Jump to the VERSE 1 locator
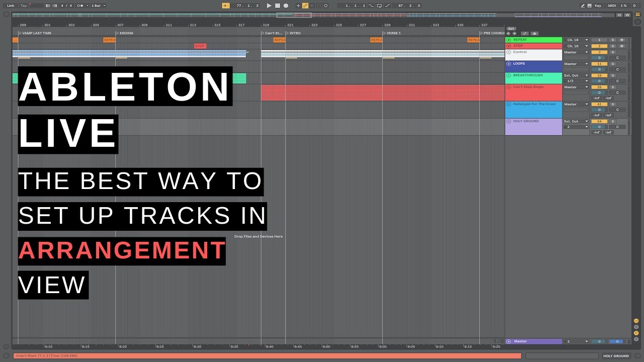644x362 pixels. [392, 33]
